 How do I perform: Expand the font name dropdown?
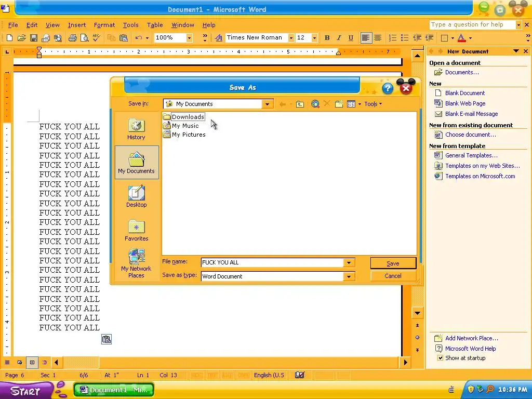(291, 37)
